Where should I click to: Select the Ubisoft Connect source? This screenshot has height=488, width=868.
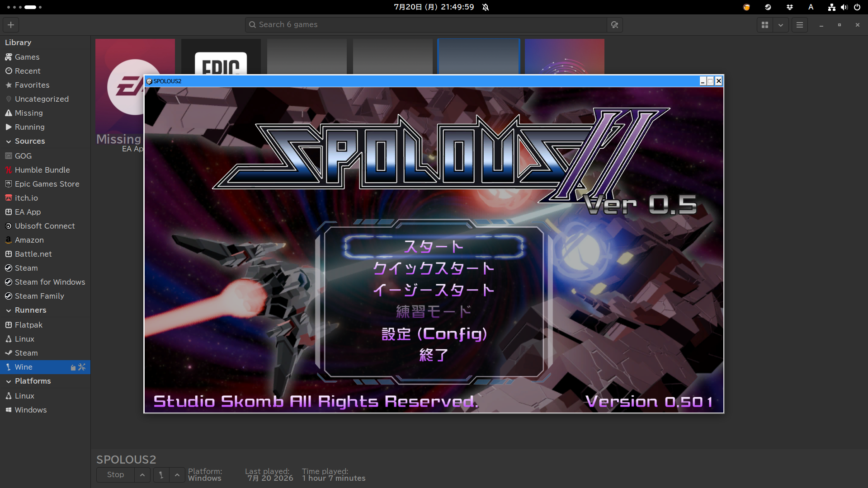pos(45,226)
